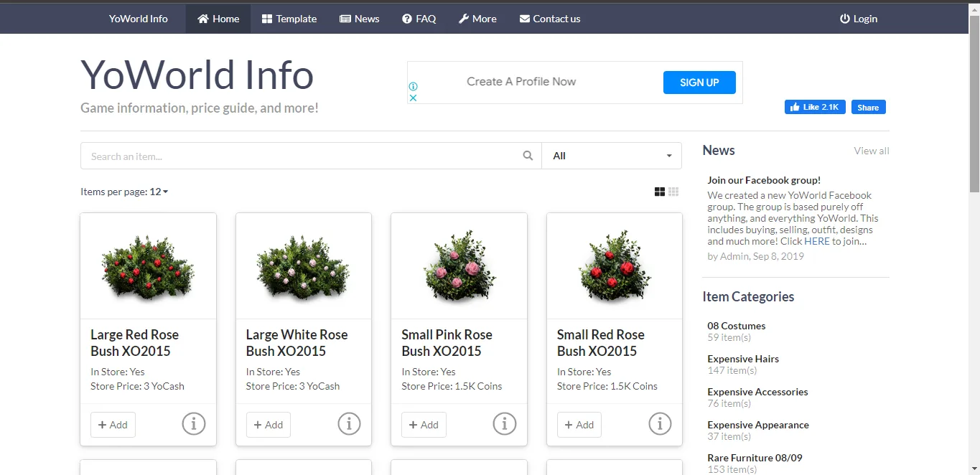Open News in navigation bar

click(x=360, y=19)
